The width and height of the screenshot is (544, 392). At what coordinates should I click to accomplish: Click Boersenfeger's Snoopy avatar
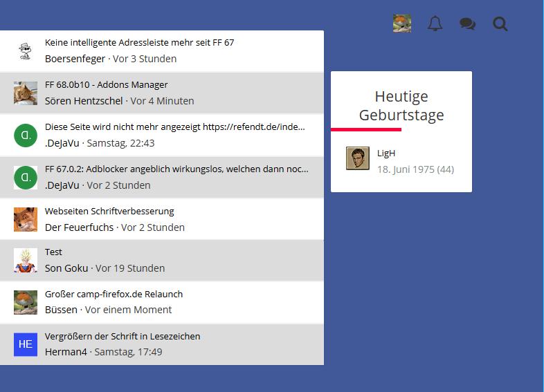pos(26,51)
